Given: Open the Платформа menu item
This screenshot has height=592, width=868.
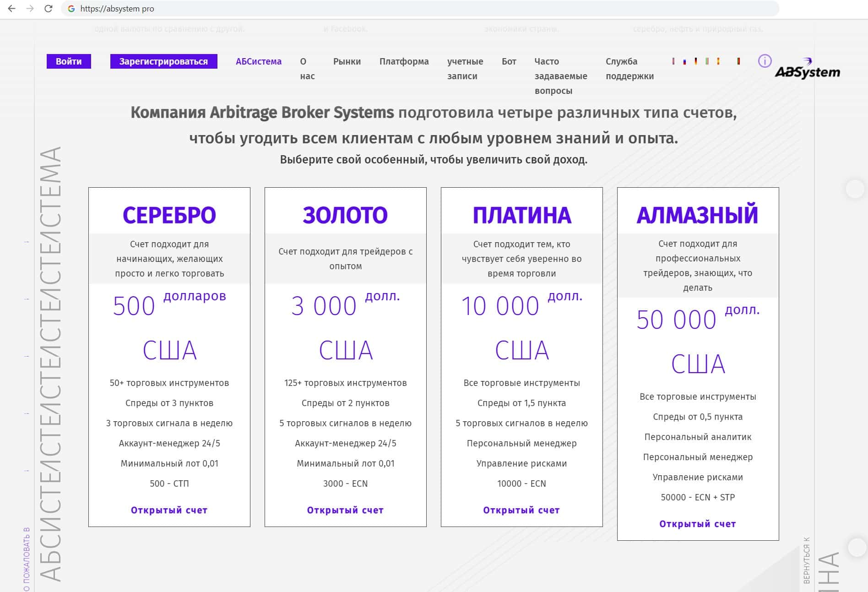Looking at the screenshot, I should tap(404, 61).
